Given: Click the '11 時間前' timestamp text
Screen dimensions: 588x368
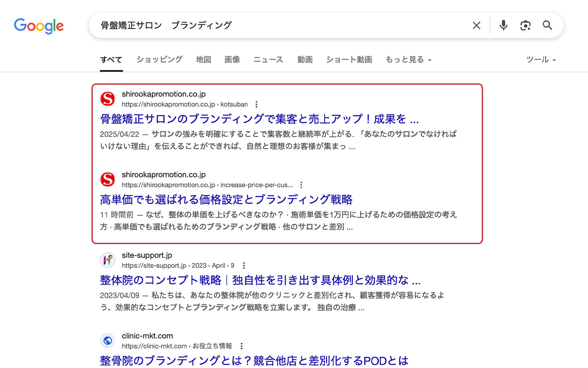Looking at the screenshot, I should [117, 215].
